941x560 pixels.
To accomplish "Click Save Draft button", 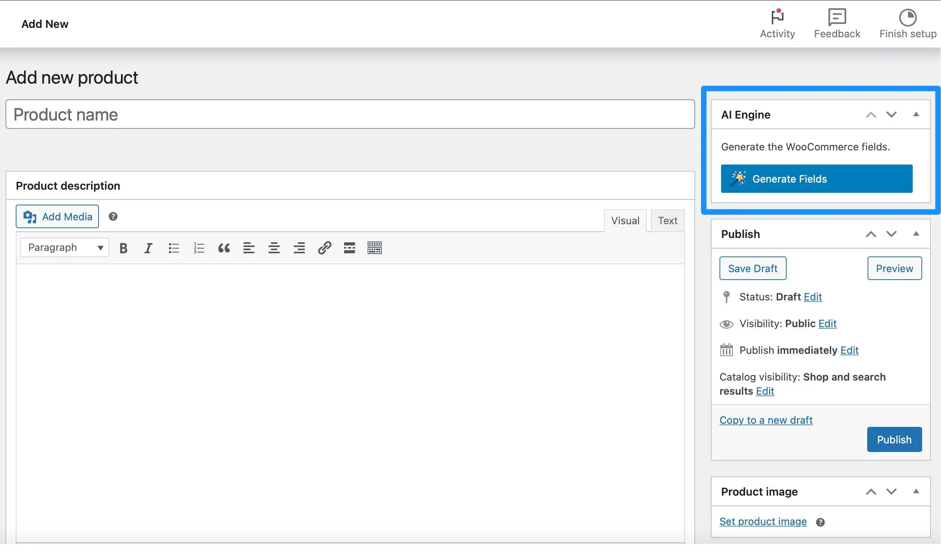I will point(752,267).
